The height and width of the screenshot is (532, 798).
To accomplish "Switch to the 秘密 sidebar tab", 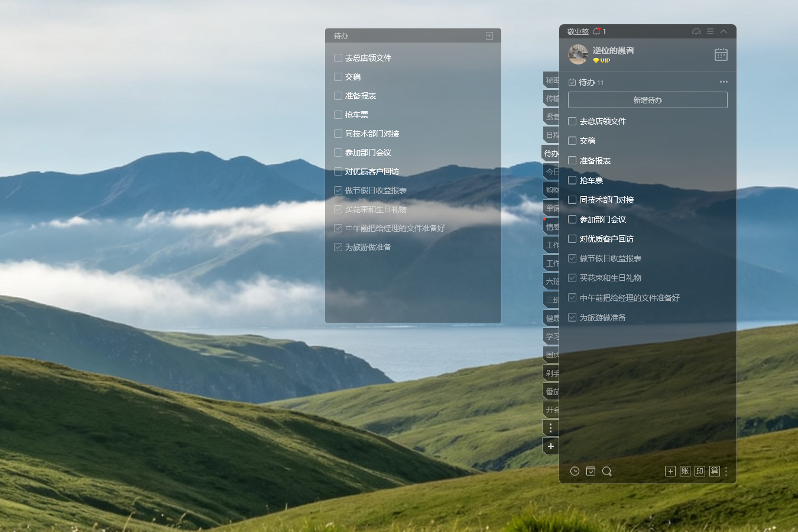I will point(552,80).
